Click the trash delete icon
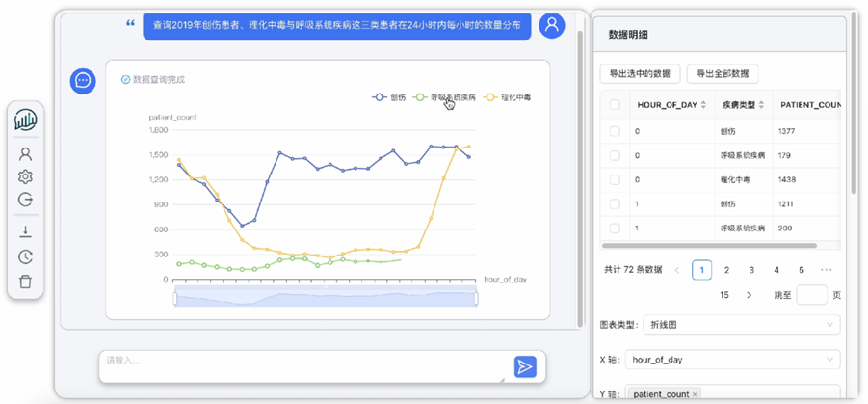 [x=26, y=282]
